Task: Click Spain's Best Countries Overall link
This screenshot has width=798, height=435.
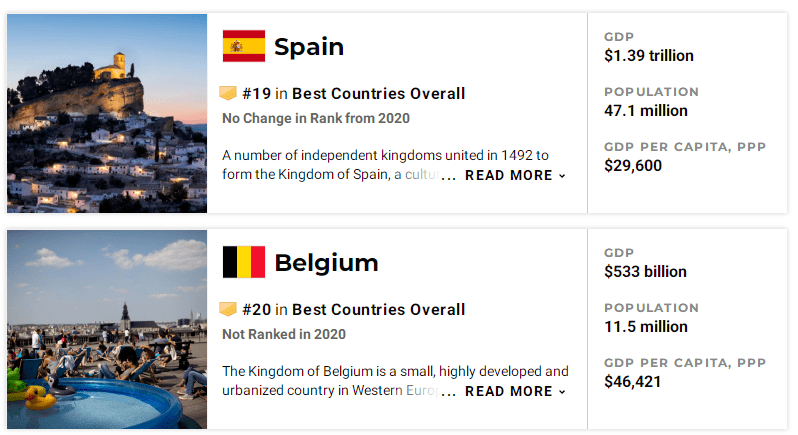Action: point(378,94)
